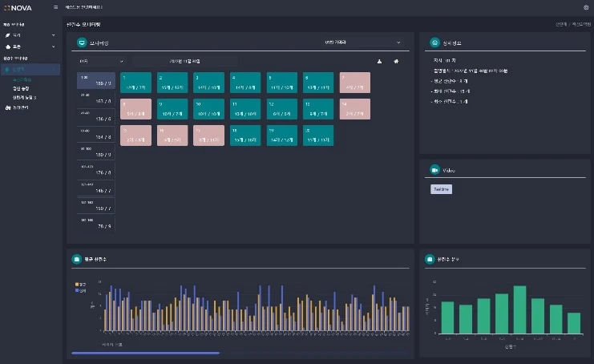
Task: Click the blue zoom slider below the average chart
Action: point(145,353)
